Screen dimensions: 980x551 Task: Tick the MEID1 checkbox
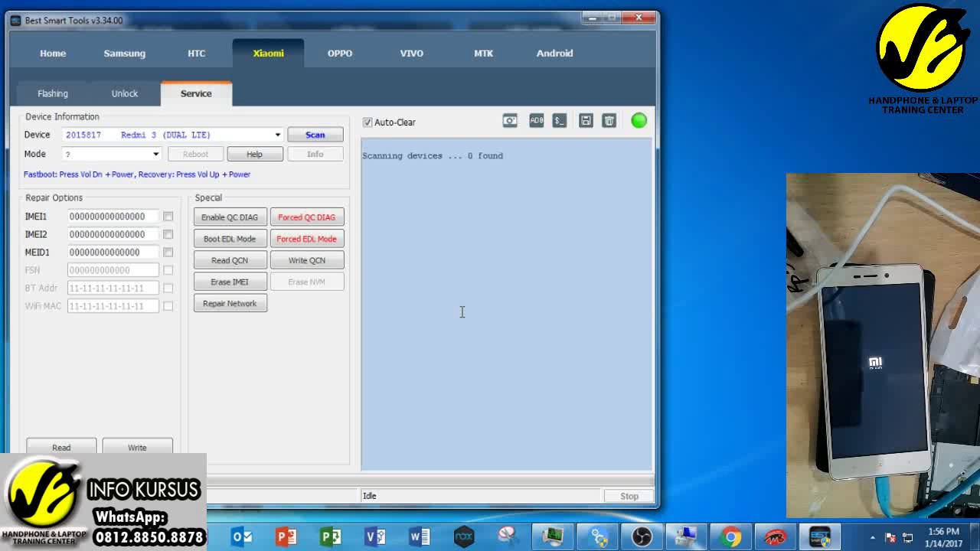pyautogui.click(x=168, y=252)
